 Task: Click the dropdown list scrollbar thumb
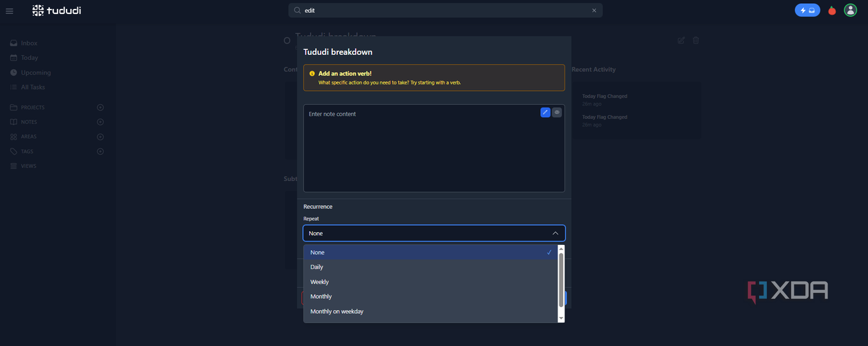[561, 279]
